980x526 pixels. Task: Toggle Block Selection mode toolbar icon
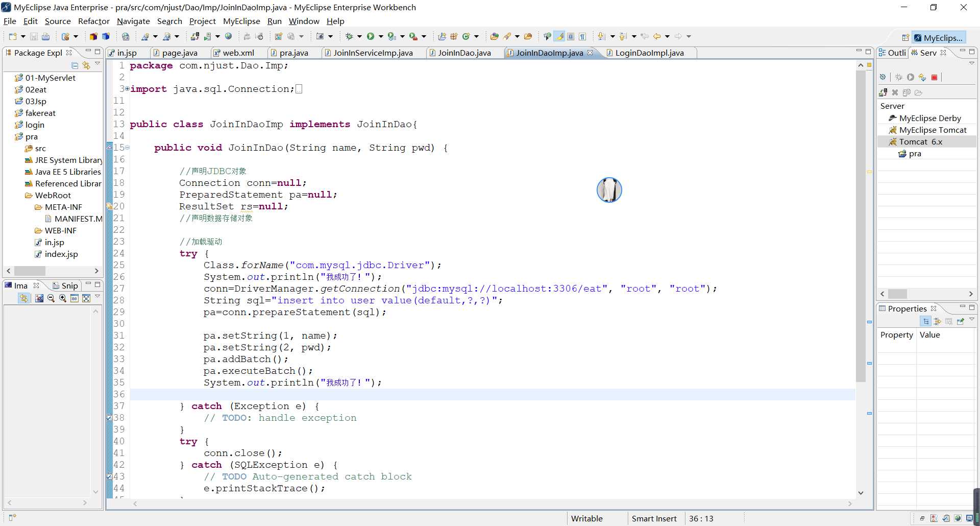[571, 36]
